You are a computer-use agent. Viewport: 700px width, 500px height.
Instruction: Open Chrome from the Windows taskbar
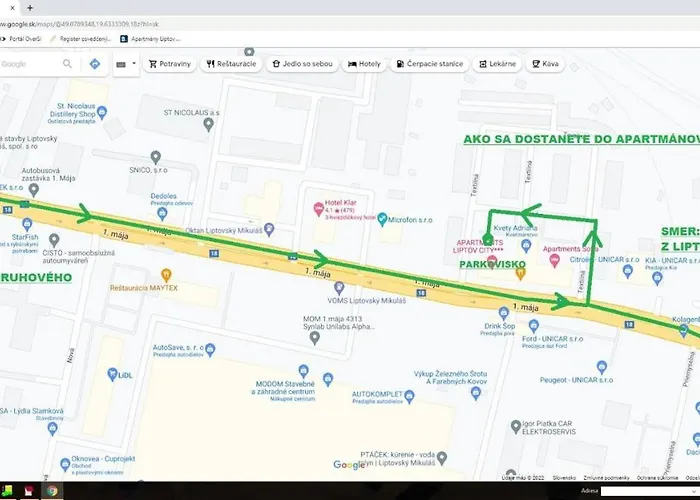pos(51,492)
